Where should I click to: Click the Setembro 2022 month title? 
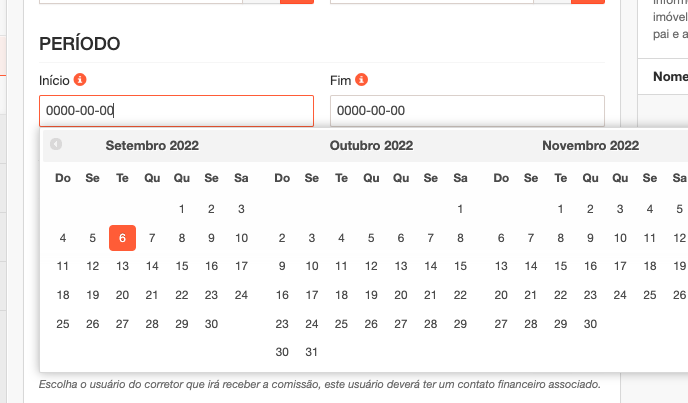(152, 146)
